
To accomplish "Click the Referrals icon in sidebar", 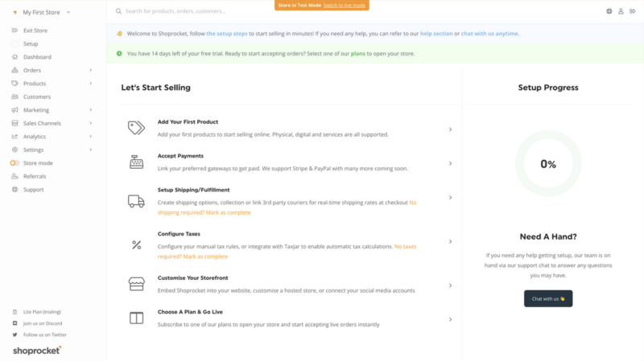I will pos(14,176).
